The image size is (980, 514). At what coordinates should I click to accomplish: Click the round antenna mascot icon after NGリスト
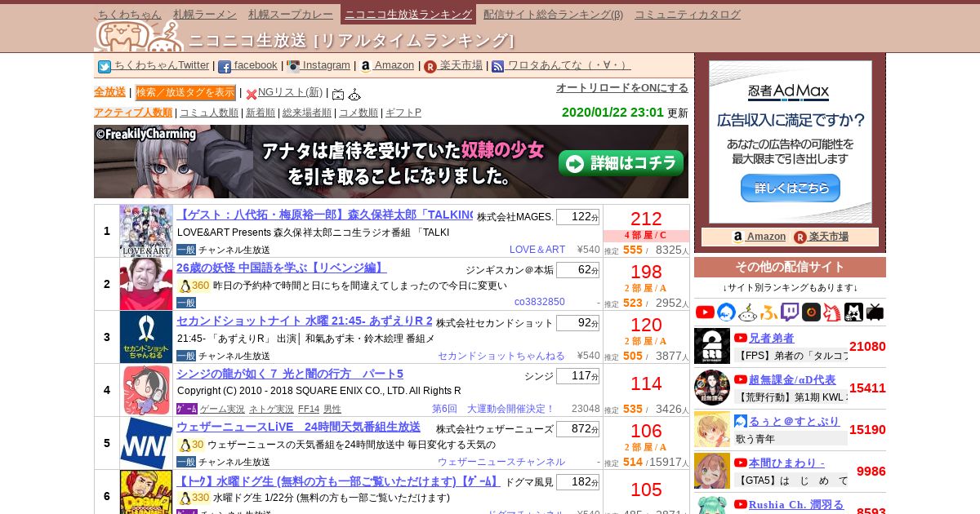click(x=354, y=94)
